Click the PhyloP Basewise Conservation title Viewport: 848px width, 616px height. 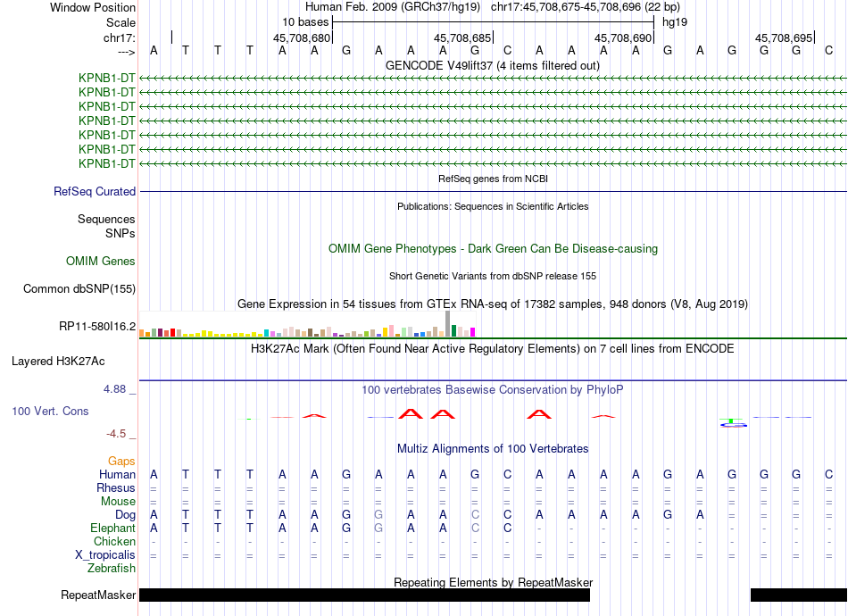493,390
